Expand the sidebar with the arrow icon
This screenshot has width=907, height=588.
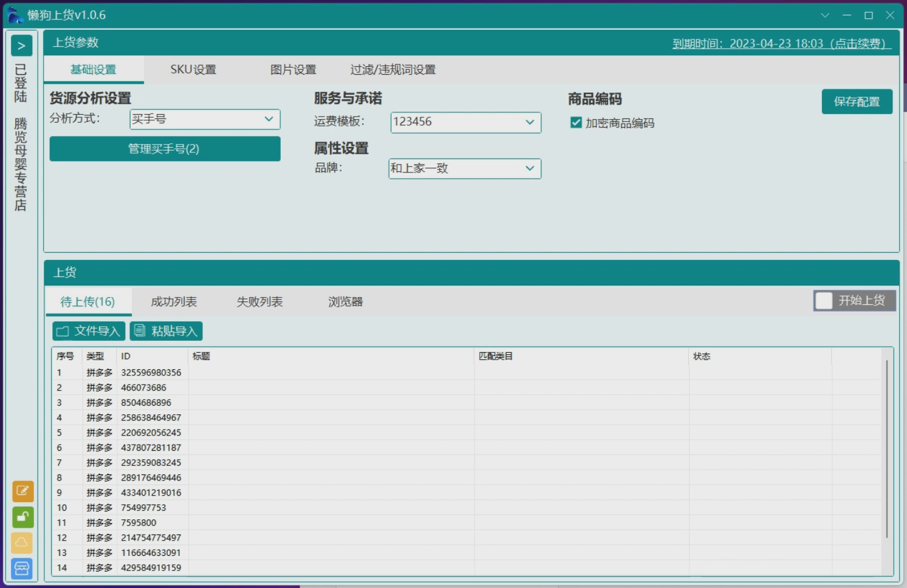[x=21, y=46]
